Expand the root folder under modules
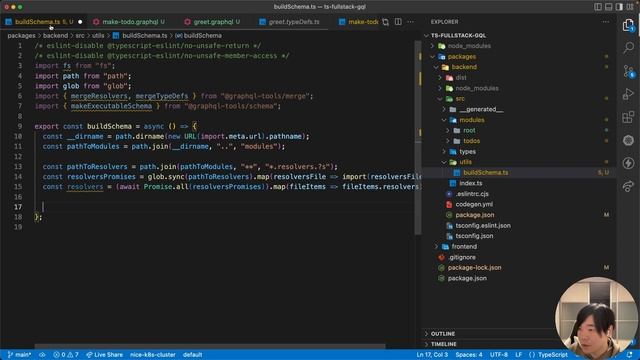This screenshot has width=640, height=360. pos(469,131)
